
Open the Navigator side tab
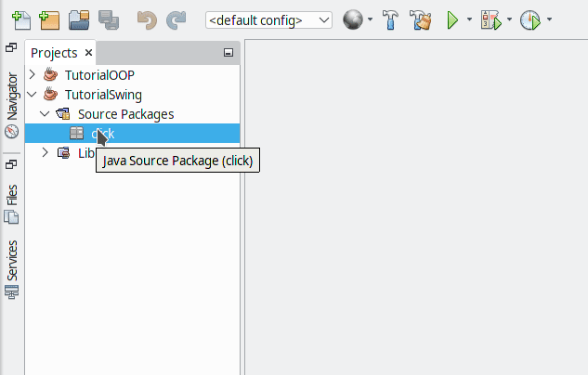(x=12, y=104)
